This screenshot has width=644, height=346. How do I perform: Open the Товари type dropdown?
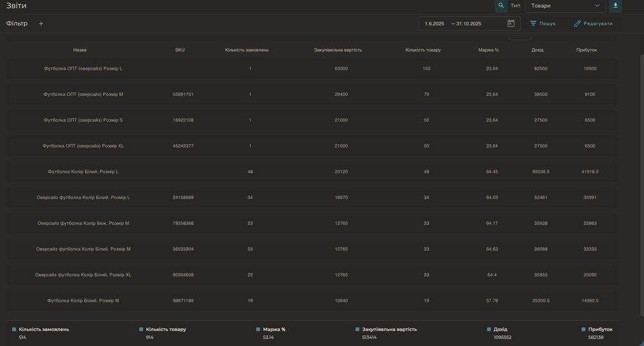point(565,6)
